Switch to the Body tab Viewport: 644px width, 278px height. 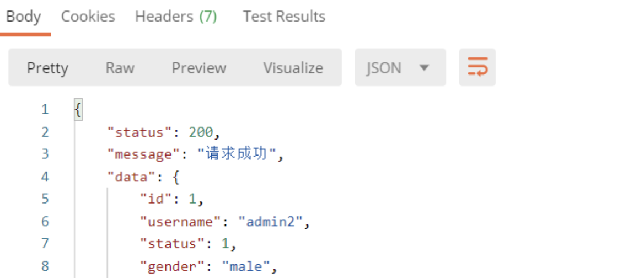click(x=24, y=17)
